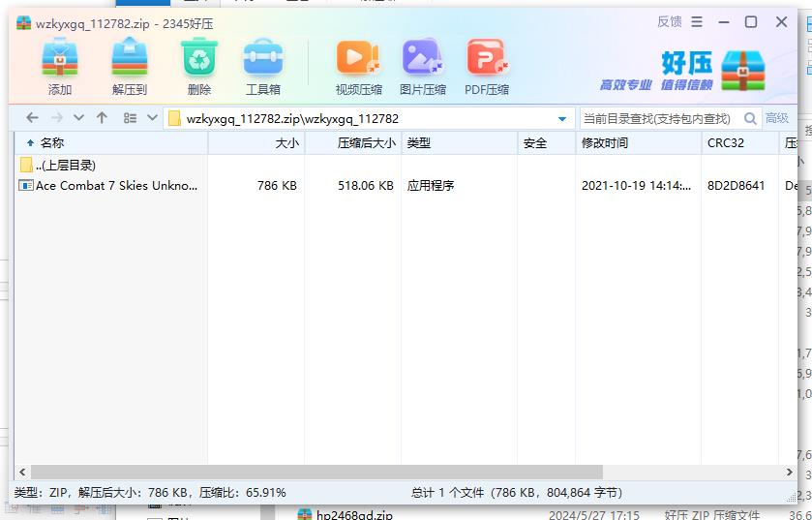The width and height of the screenshot is (812, 520).
Task: Click the application icon in title bar
Action: tap(24, 23)
